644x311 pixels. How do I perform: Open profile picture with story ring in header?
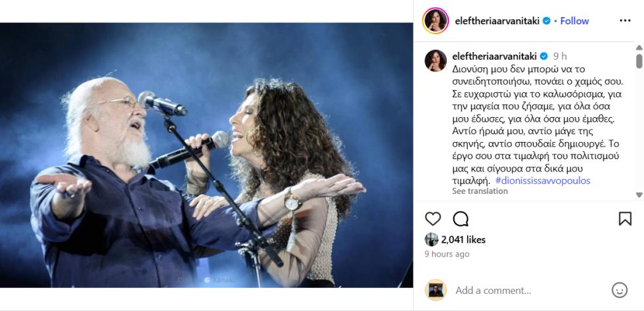coord(435,21)
